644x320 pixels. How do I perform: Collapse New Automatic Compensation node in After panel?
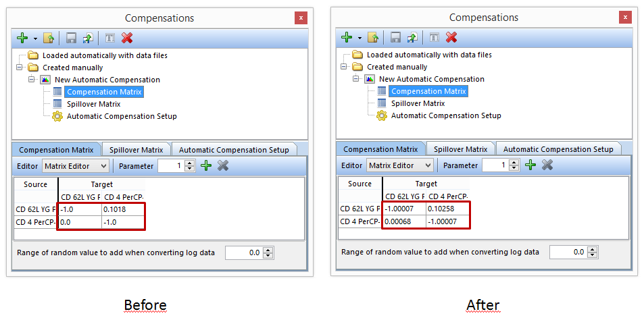coord(355,79)
